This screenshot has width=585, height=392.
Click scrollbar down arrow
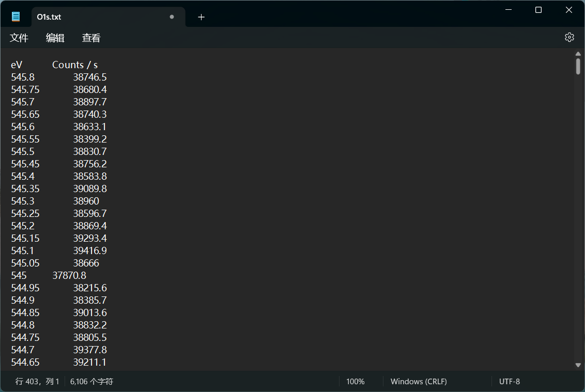(x=578, y=365)
